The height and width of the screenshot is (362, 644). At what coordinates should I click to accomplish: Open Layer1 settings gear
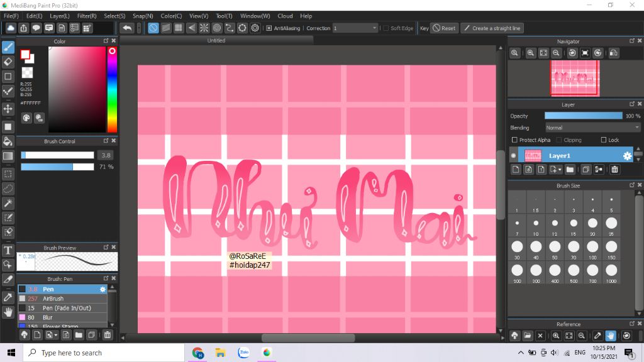click(x=627, y=156)
